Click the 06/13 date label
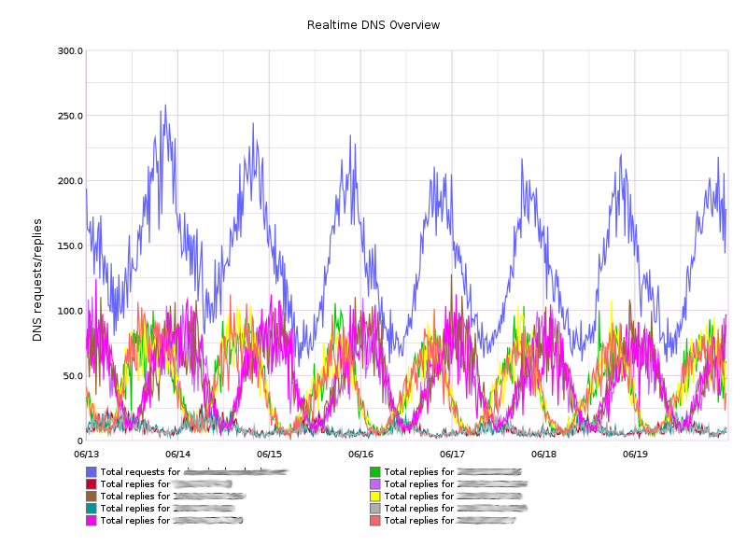Image resolution: width=747 pixels, height=560 pixels. click(86, 455)
